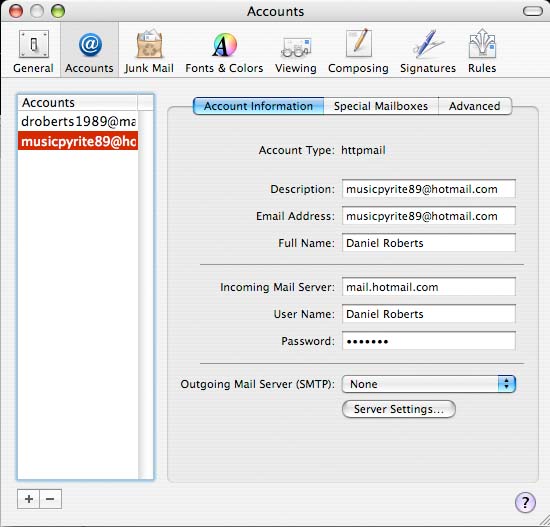The image size is (550, 527).
Task: Switch to the Special Mailboxes tab
Action: point(381,106)
